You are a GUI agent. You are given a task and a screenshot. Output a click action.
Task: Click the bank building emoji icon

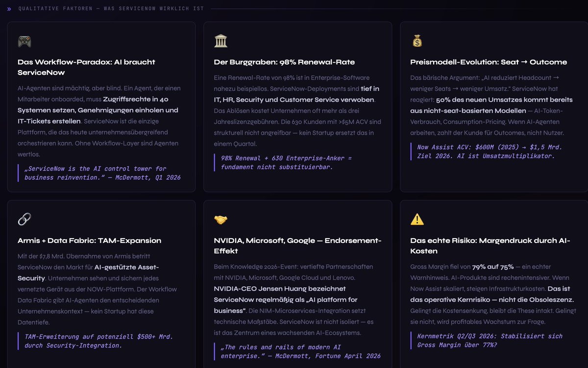tap(221, 42)
